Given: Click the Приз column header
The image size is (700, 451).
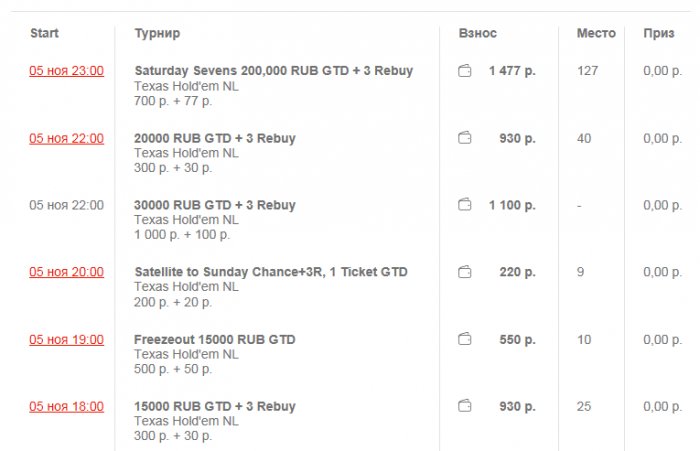Looking at the screenshot, I should 658,33.
